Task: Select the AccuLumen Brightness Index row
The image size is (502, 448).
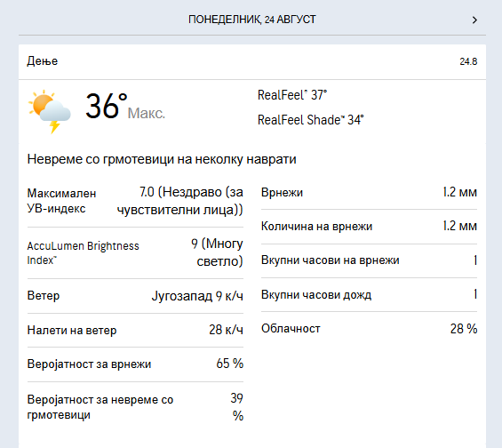Action: pyautogui.click(x=135, y=253)
